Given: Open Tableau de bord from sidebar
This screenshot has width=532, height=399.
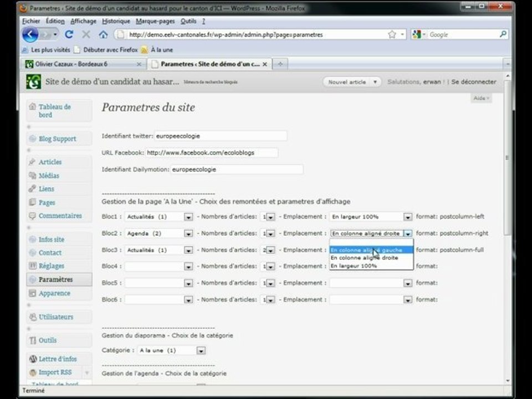Looking at the screenshot, I should 59,111.
